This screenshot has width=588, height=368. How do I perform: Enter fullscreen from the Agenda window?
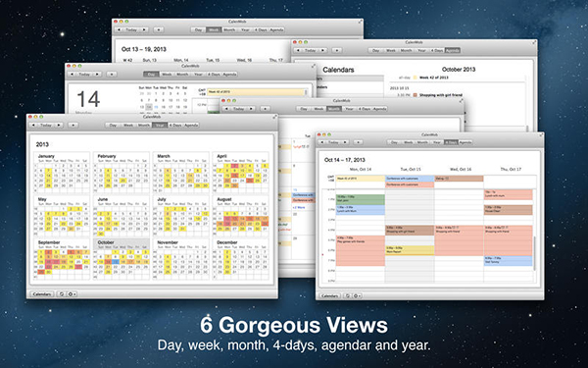click(x=534, y=42)
